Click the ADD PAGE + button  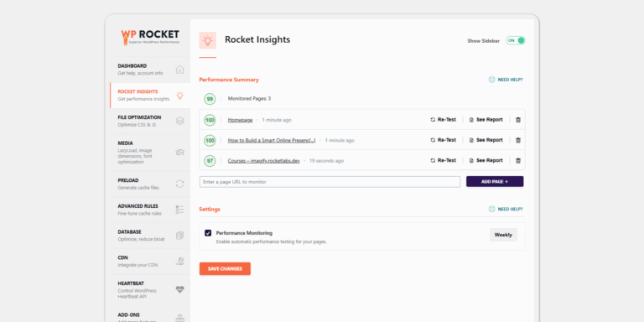pyautogui.click(x=495, y=181)
